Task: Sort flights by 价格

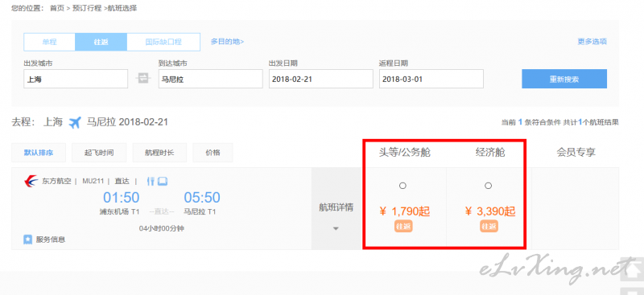Action: (213, 153)
